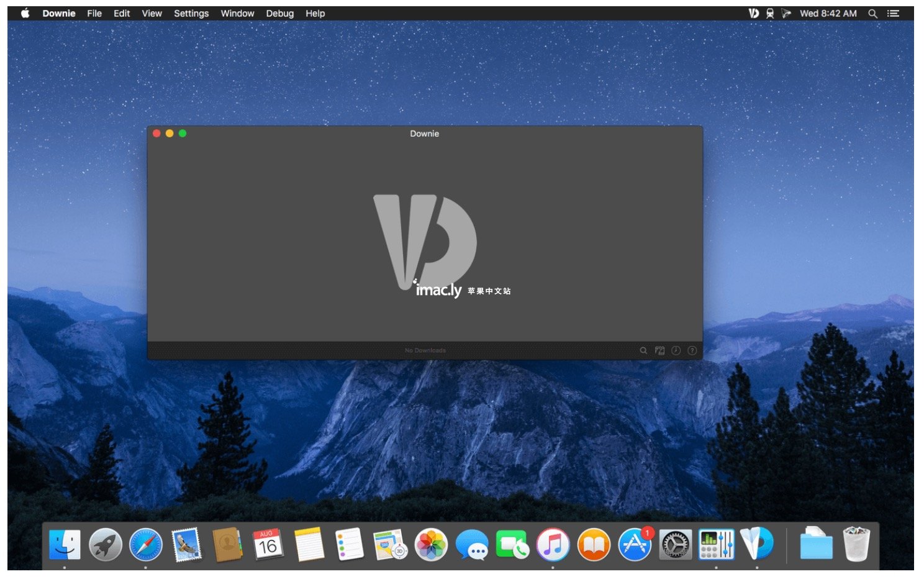Open Notification Center from the menu bar

[x=893, y=13]
